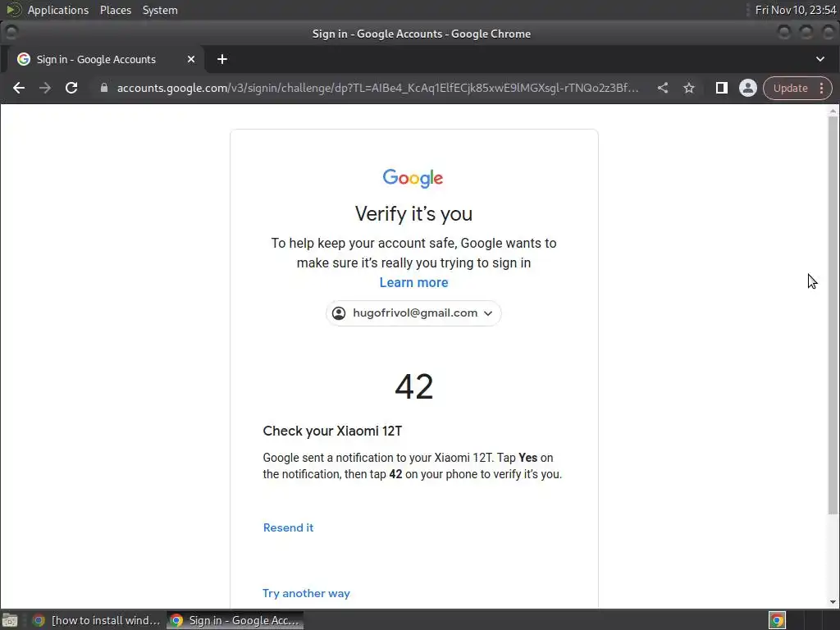This screenshot has height=630, width=840.
Task: Click the large number 42
Action: tap(414, 386)
